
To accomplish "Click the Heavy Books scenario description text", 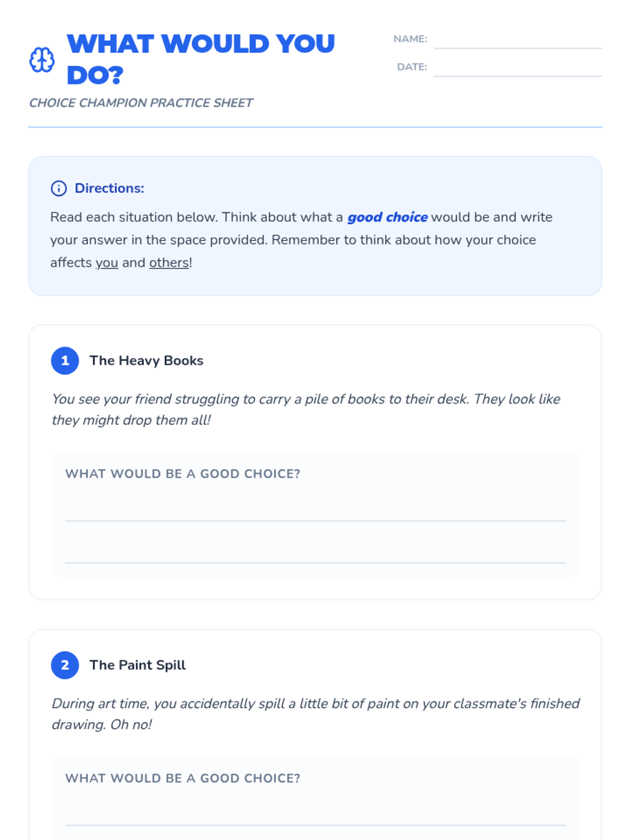I will coord(306,409).
